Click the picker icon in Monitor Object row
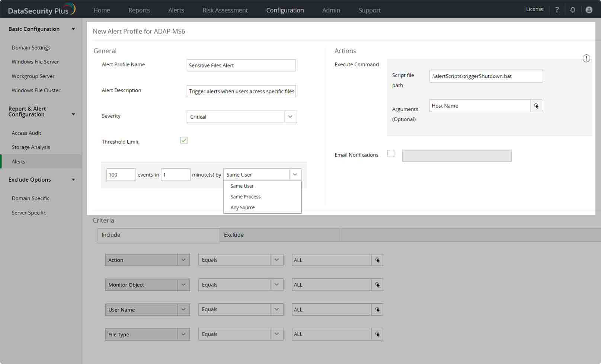The width and height of the screenshot is (601, 364). 377,285
